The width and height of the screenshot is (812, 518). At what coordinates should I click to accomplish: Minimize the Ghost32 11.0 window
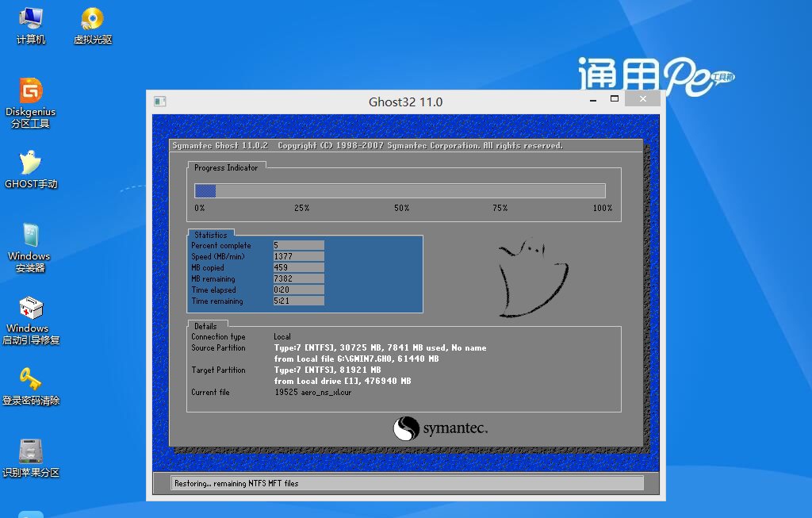(x=593, y=99)
